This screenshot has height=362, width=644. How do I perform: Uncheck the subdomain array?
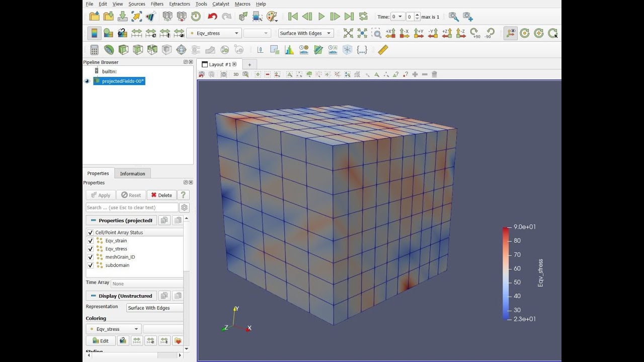pyautogui.click(x=91, y=265)
